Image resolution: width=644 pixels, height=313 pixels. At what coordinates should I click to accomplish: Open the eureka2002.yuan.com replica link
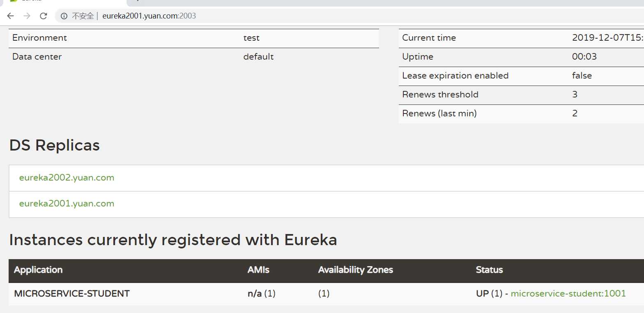click(67, 178)
